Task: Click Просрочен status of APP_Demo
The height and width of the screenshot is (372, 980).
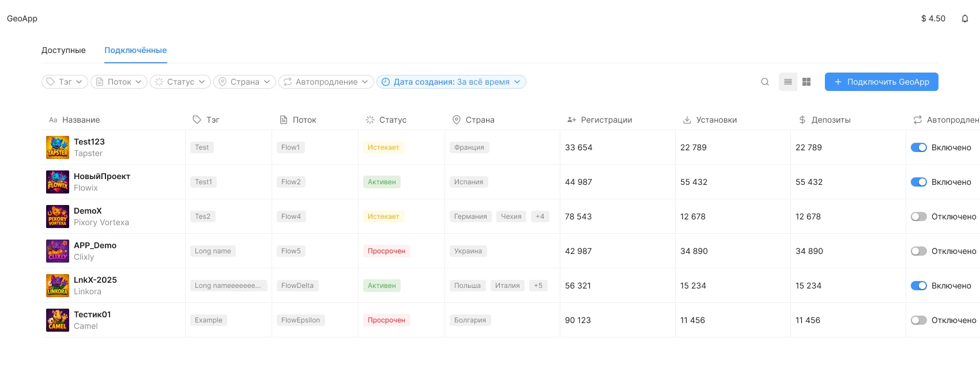Action: pos(386,251)
